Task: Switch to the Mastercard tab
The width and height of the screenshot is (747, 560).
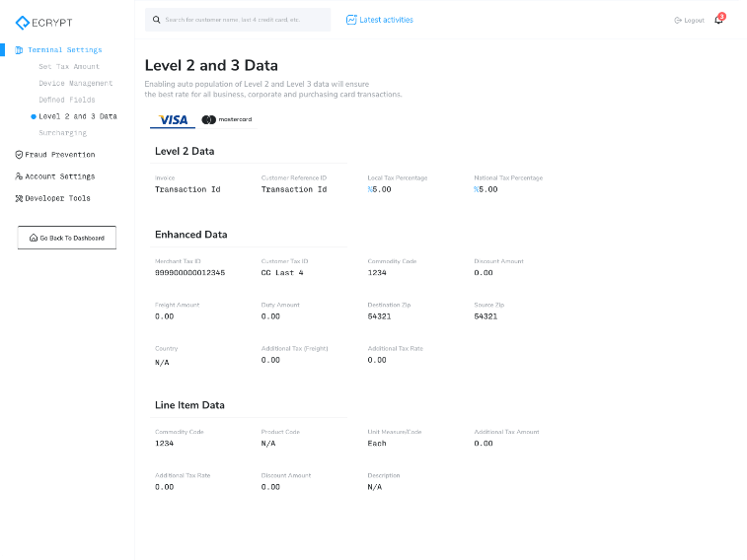Action: coord(226,119)
